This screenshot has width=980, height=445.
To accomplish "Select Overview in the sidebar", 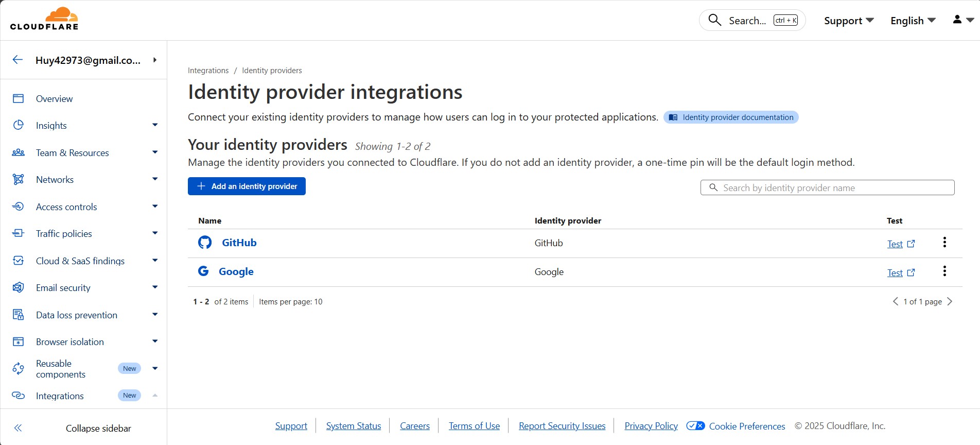I will pos(54,99).
